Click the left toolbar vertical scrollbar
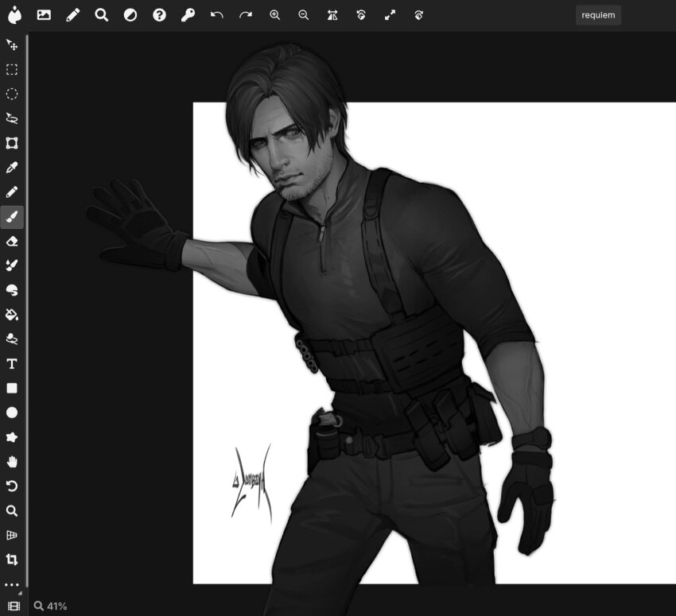 (x=27, y=310)
